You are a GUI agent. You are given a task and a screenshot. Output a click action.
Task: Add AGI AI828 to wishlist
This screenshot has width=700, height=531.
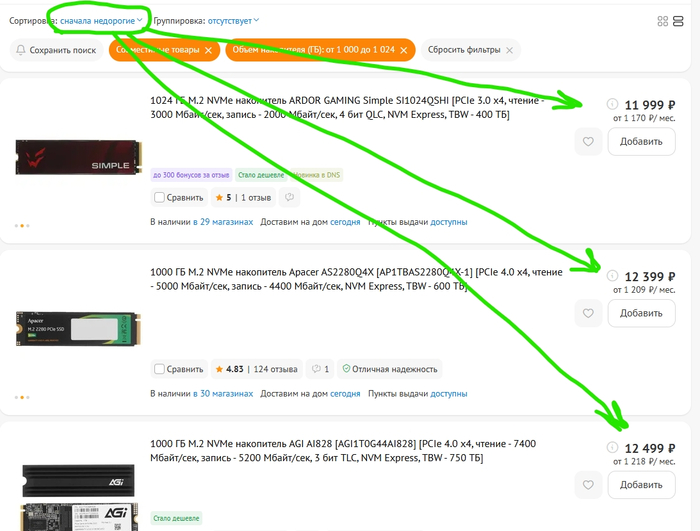[x=588, y=485]
